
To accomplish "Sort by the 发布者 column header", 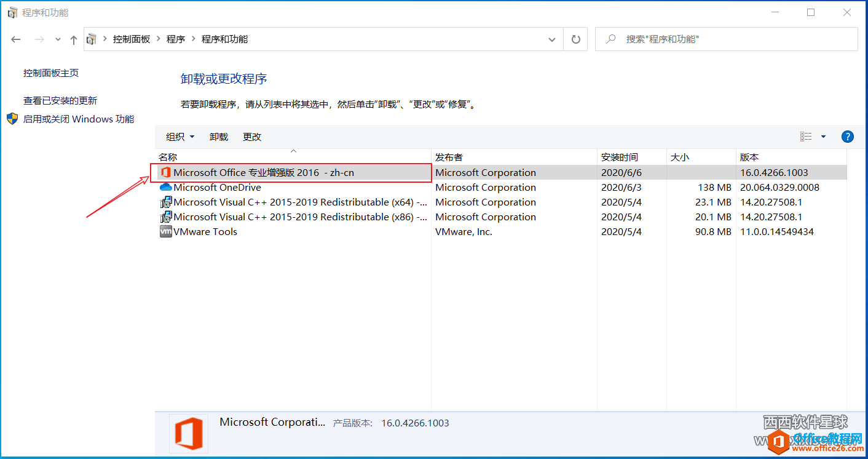I will pyautogui.click(x=515, y=157).
